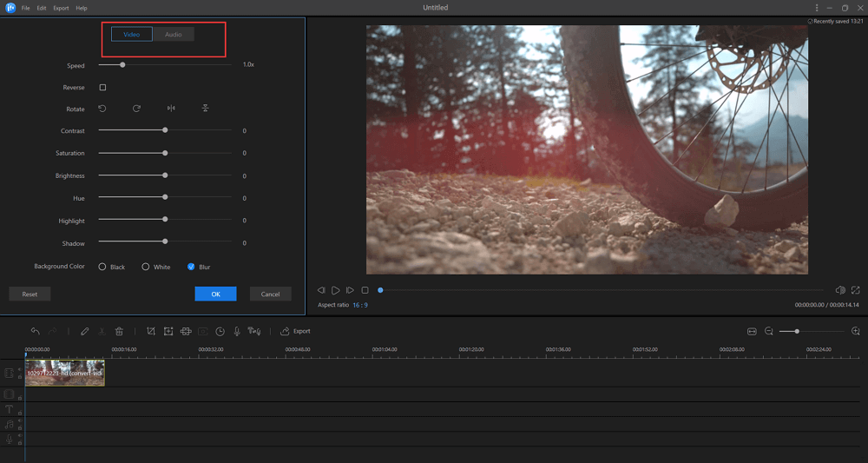This screenshot has height=463, width=868.
Task: Click the app logo in title bar
Action: click(x=10, y=8)
